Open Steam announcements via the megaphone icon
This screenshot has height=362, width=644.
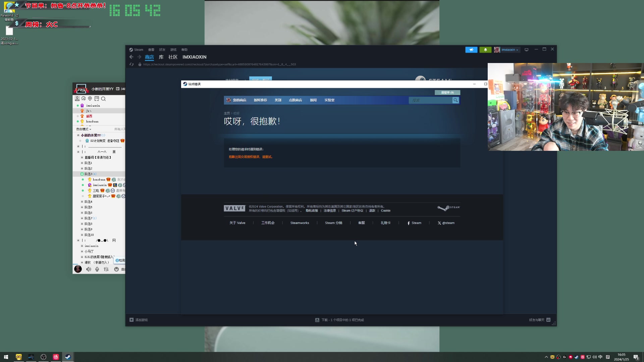[472, 49]
